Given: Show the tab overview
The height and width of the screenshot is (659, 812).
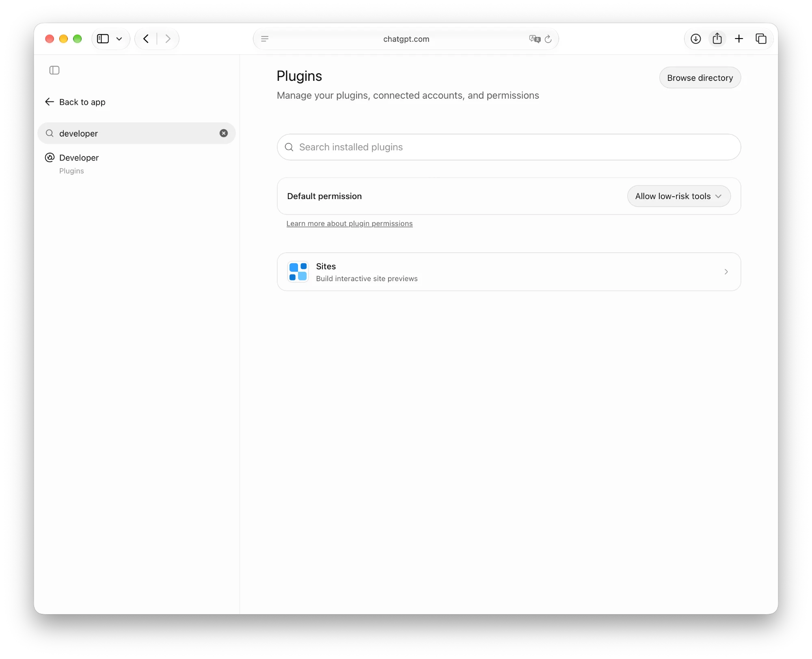Looking at the screenshot, I should tap(761, 39).
